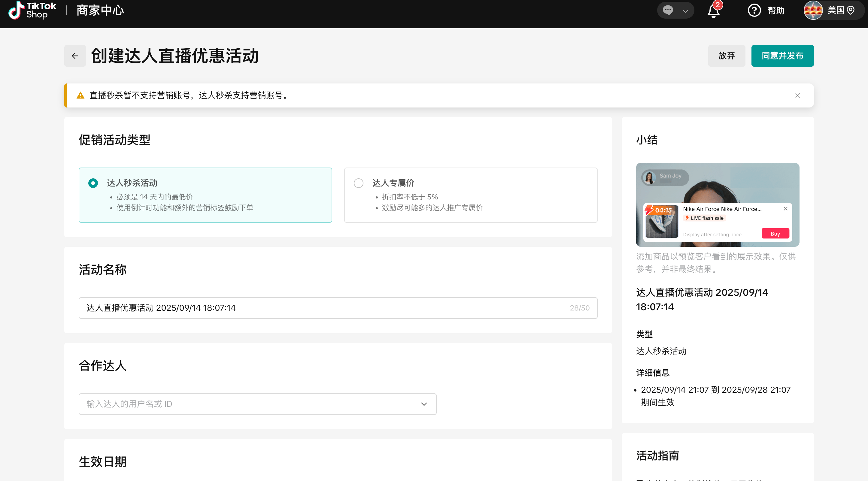
Task: Click the account avatar icon
Action: (813, 11)
